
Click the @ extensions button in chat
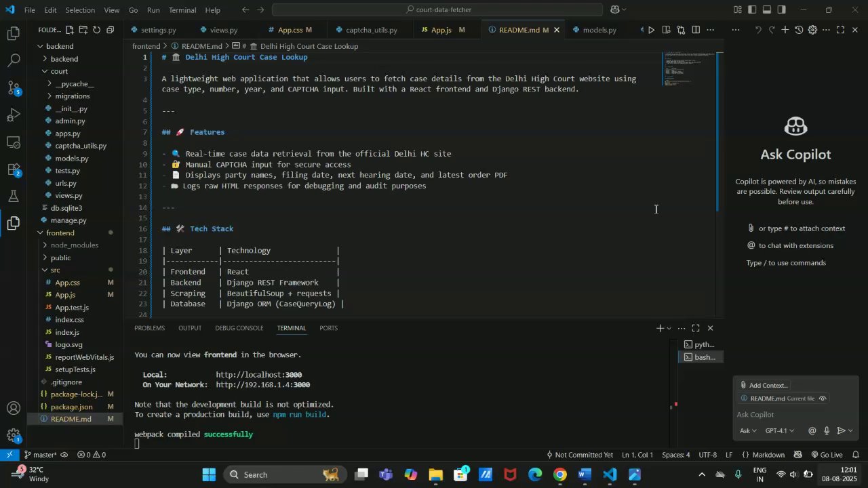812,430
